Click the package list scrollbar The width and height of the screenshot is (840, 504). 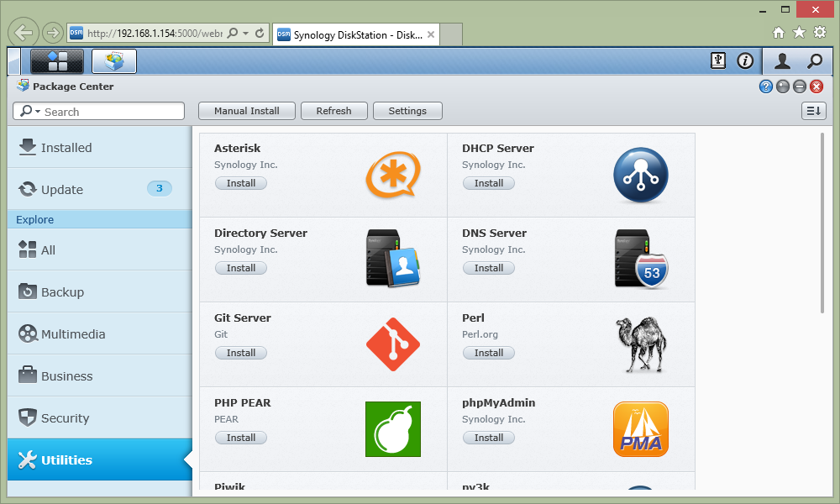[822, 223]
